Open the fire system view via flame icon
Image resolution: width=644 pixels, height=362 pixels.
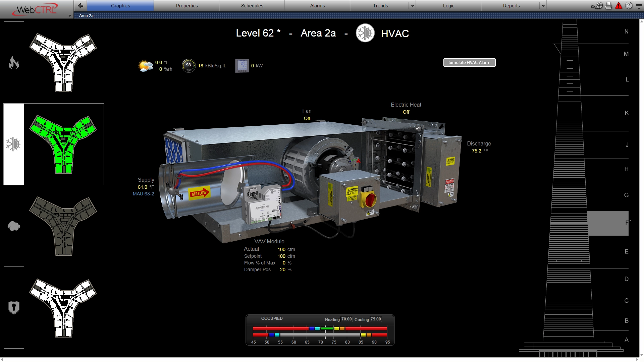(13, 62)
